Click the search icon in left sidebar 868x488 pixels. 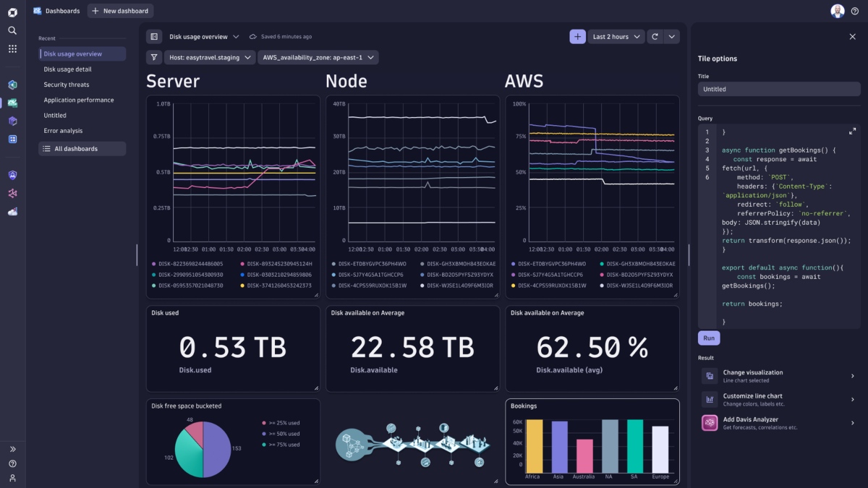pyautogui.click(x=12, y=30)
